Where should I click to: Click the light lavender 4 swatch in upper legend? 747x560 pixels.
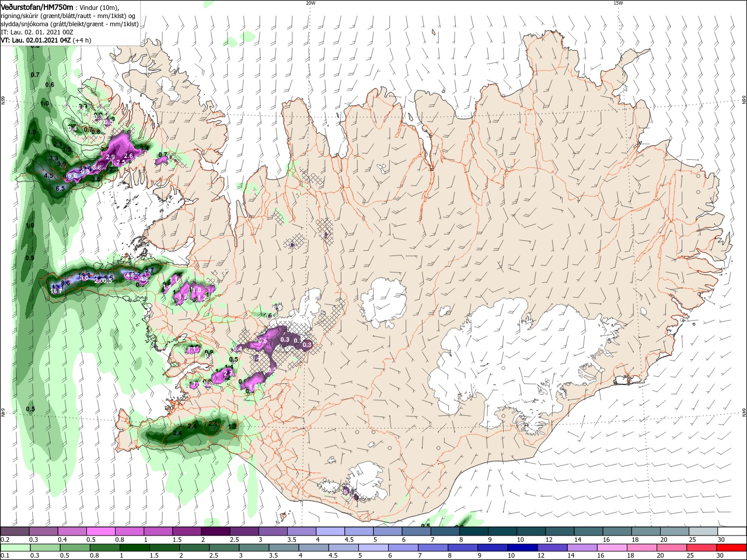[330, 531]
